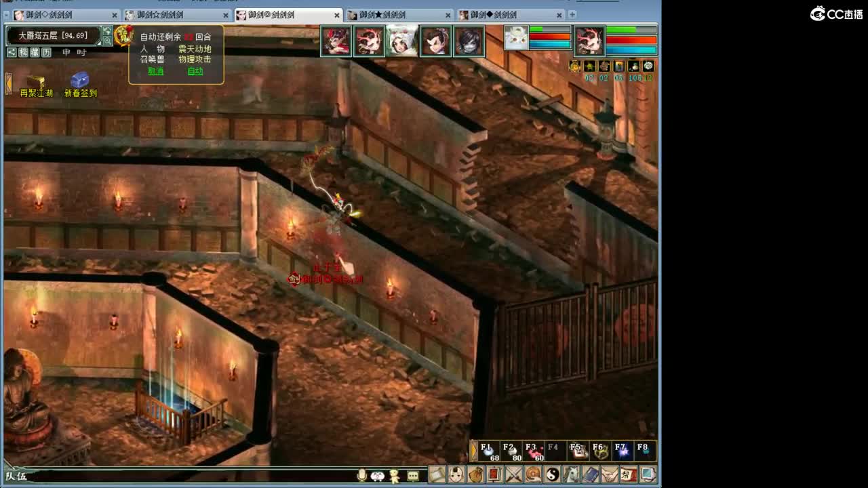The width and height of the screenshot is (868, 488).
Task: Click the player's red health bar
Action: (x=631, y=41)
